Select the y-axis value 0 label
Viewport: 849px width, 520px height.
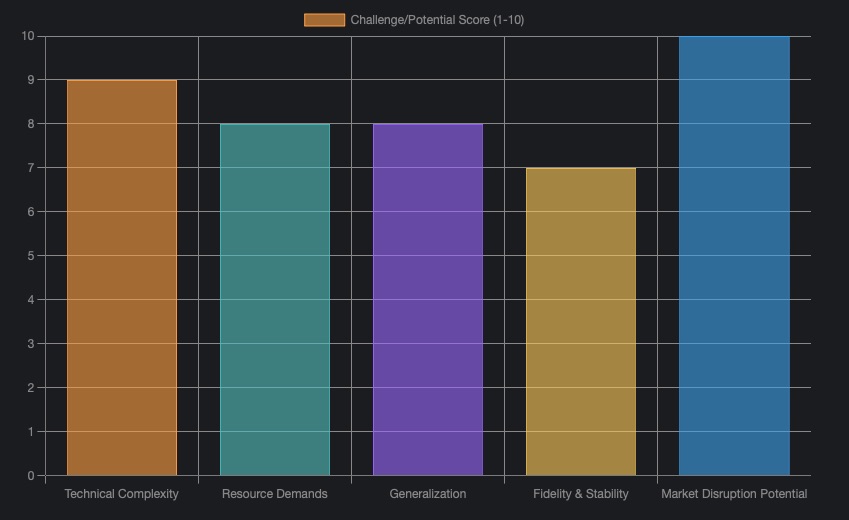click(x=31, y=476)
